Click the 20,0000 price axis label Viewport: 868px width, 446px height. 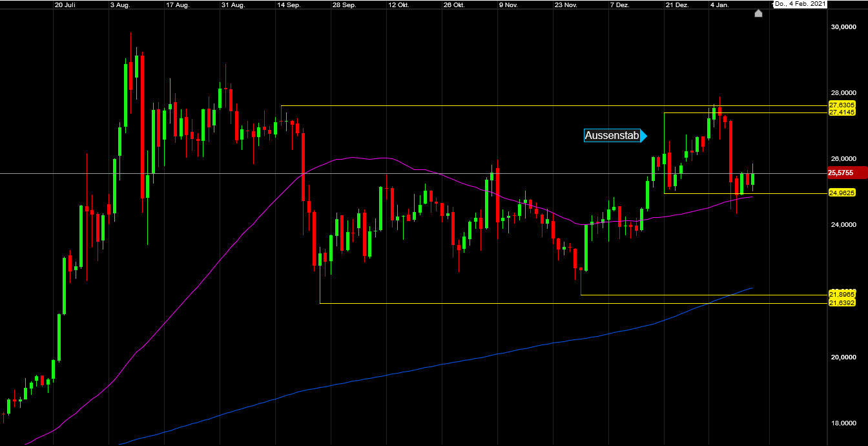pos(843,357)
